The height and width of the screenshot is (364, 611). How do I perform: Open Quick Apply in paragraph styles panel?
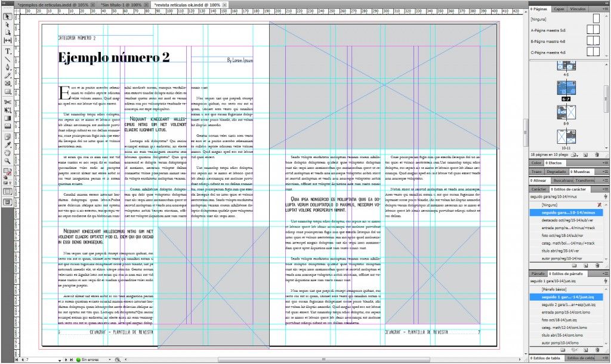point(605,281)
